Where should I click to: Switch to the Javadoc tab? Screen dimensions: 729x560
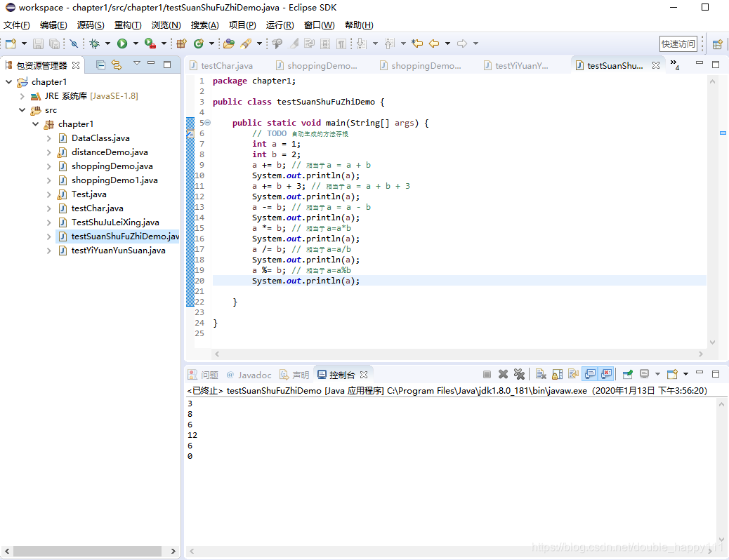(249, 375)
